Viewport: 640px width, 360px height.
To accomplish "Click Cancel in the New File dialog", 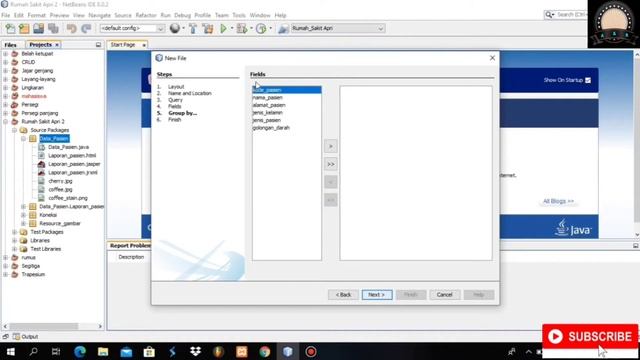I will point(444,295).
